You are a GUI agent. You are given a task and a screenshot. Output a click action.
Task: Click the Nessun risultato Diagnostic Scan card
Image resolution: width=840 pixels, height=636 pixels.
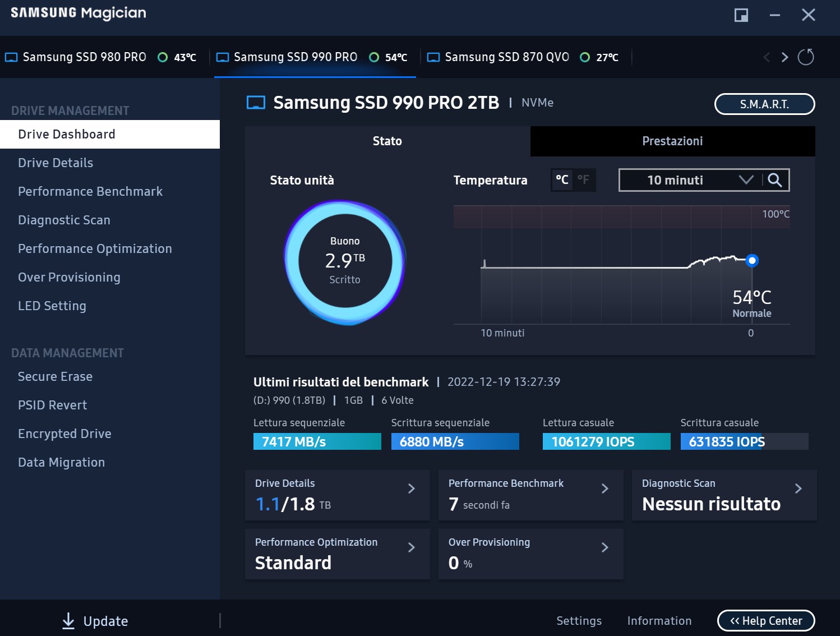click(x=724, y=495)
